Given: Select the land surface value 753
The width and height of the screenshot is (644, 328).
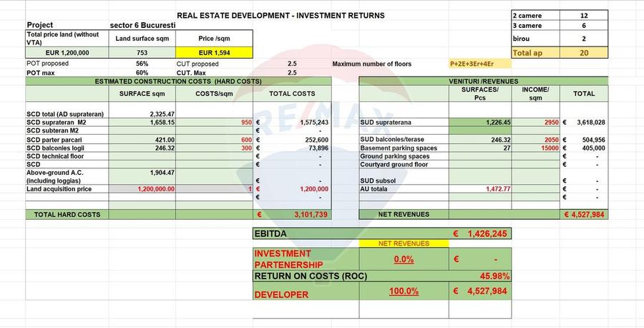Looking at the screenshot, I should 142,52.
